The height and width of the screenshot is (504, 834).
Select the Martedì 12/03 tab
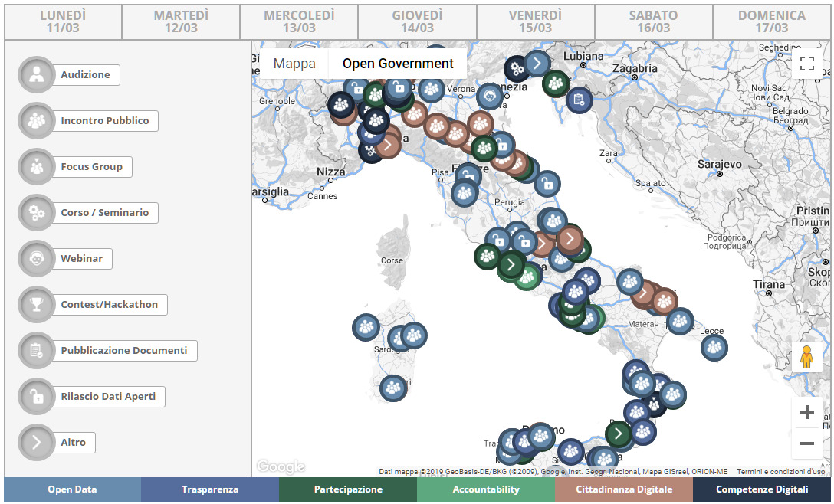pos(181,21)
